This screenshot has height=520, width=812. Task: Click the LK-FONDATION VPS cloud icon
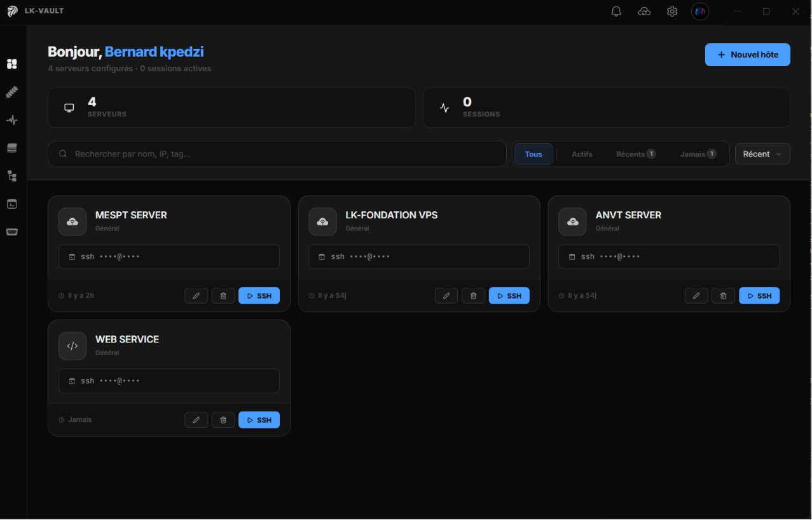[322, 221]
